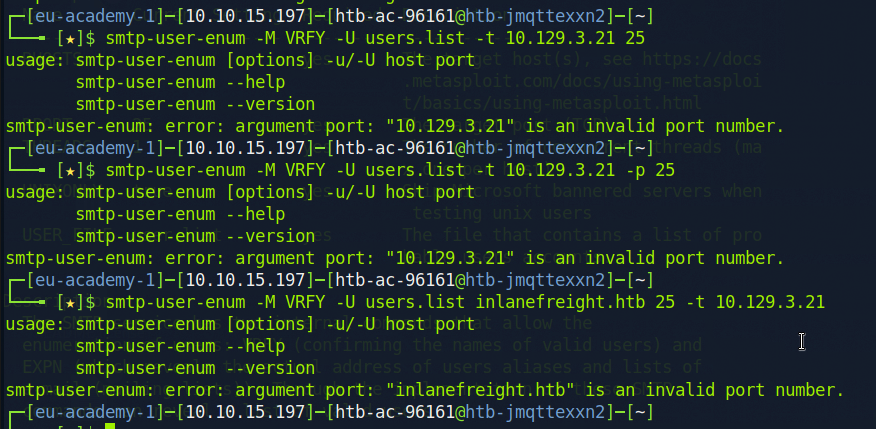
Task: Click 'VRFY' in the second smtp-user-enum command
Action: click(305, 170)
